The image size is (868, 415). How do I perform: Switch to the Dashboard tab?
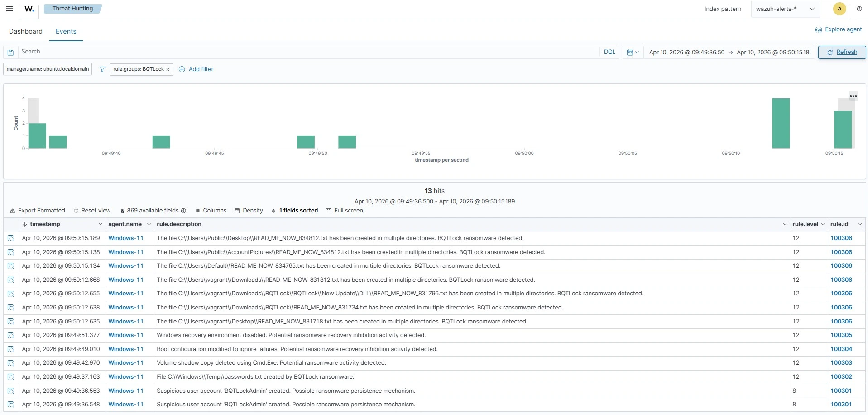(x=25, y=31)
